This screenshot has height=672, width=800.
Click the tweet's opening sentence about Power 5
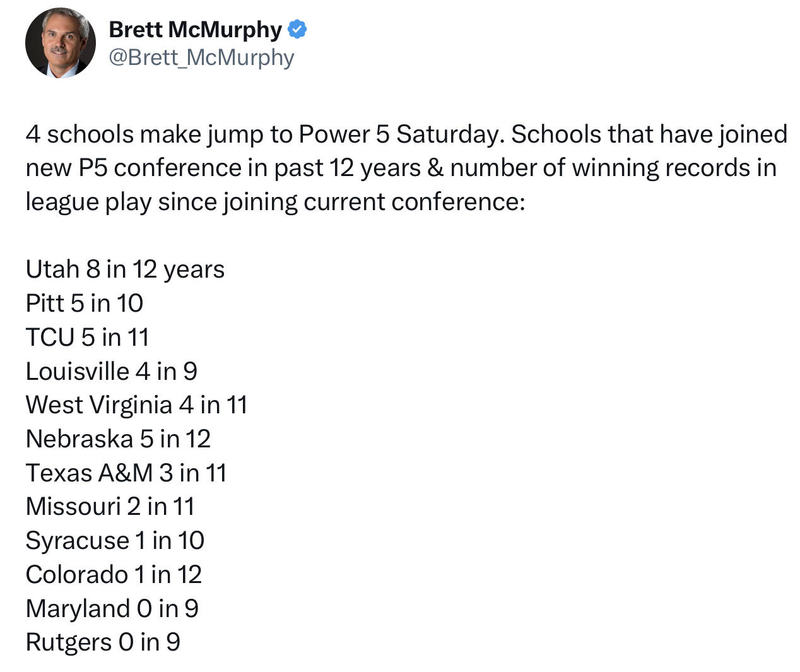pos(265,134)
